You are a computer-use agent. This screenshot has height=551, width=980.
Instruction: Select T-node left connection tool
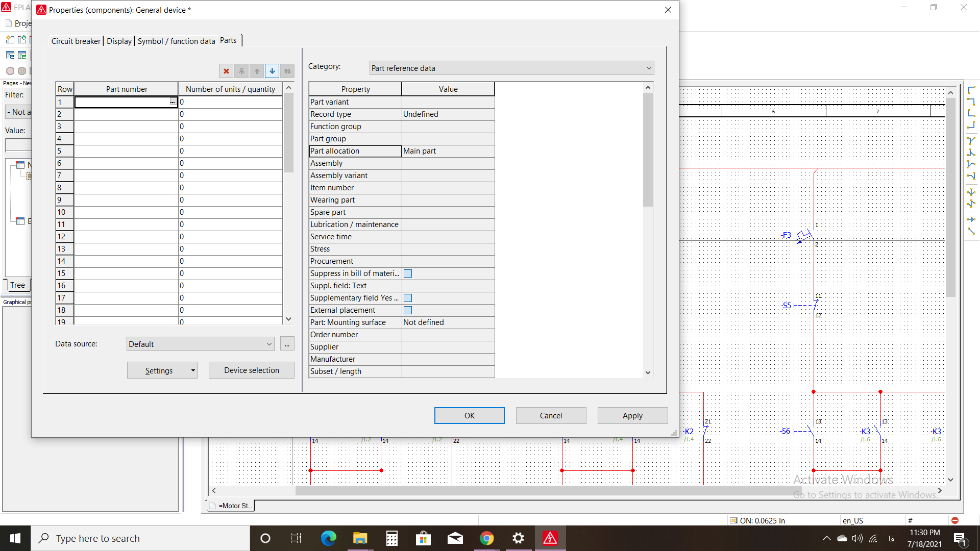click(x=971, y=176)
